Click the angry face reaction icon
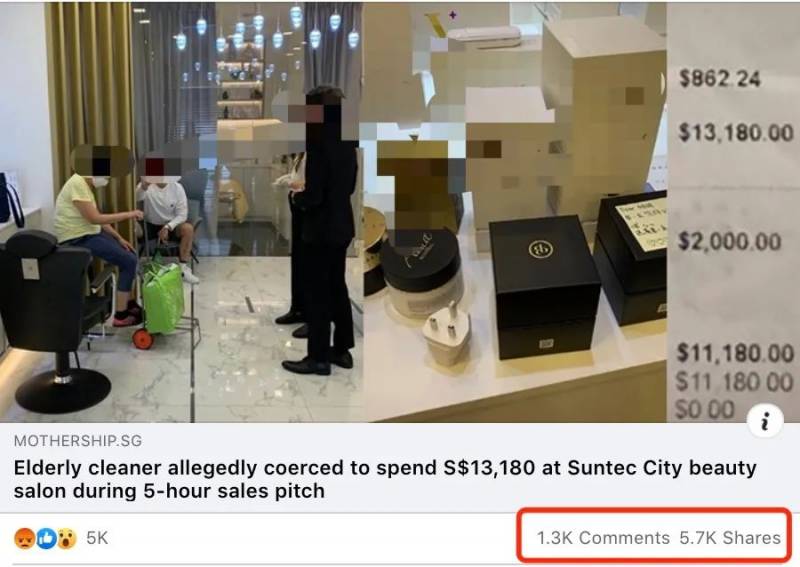 [x=24, y=538]
